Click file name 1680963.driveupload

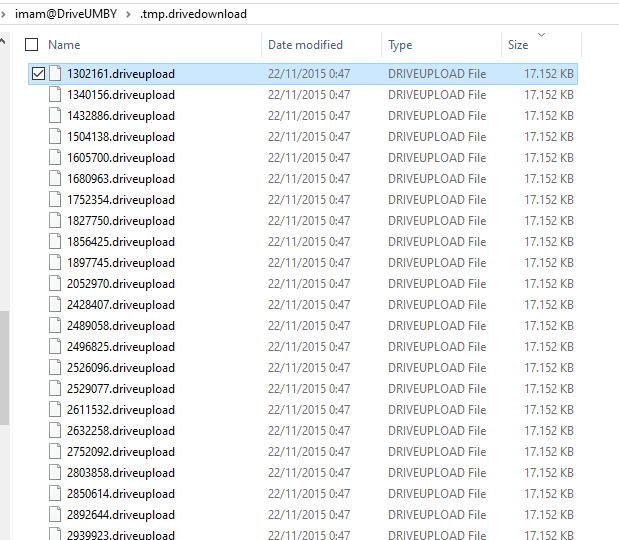121,179
